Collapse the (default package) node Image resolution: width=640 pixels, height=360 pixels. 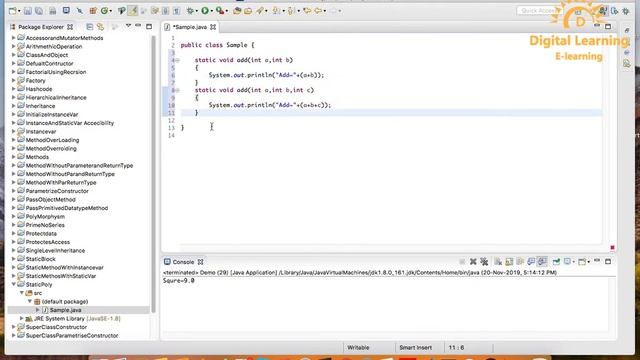pos(30,302)
